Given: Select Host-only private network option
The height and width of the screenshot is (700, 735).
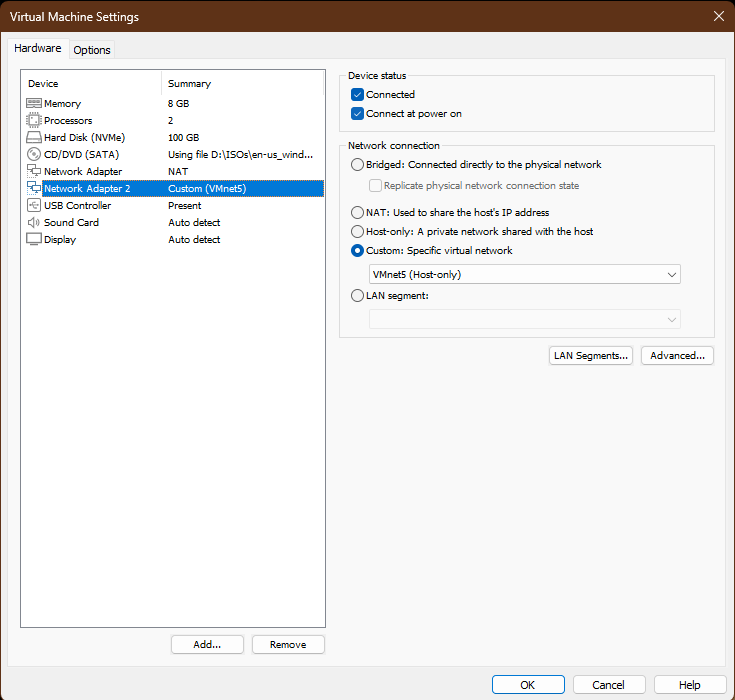Looking at the screenshot, I should 358,232.
